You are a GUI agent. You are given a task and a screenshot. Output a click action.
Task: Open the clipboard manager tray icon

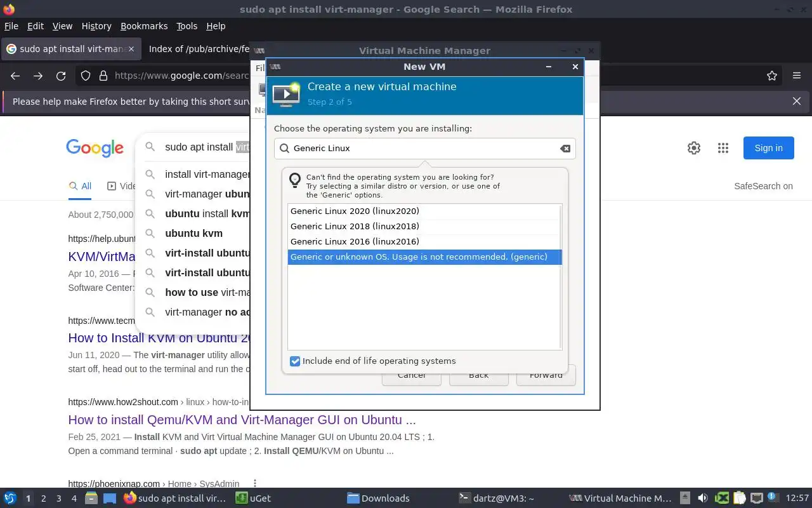click(739, 498)
